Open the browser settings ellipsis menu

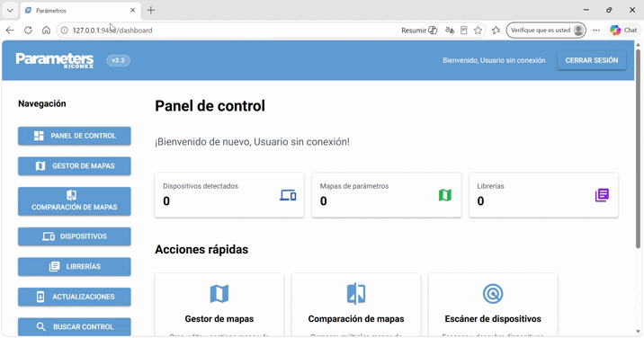(596, 31)
